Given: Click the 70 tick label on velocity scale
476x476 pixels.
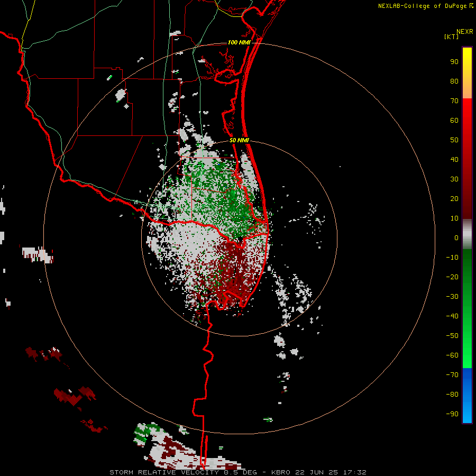Looking at the screenshot, I should [x=454, y=101].
